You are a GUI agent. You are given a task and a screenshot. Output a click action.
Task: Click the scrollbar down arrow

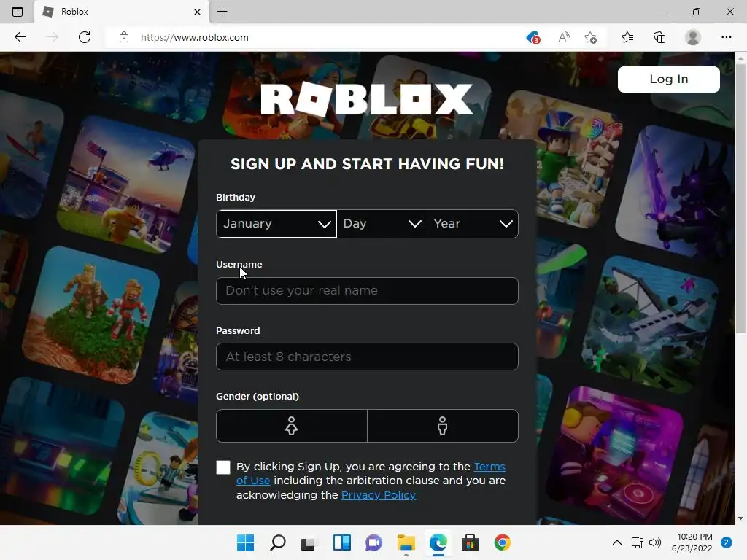[x=740, y=518]
